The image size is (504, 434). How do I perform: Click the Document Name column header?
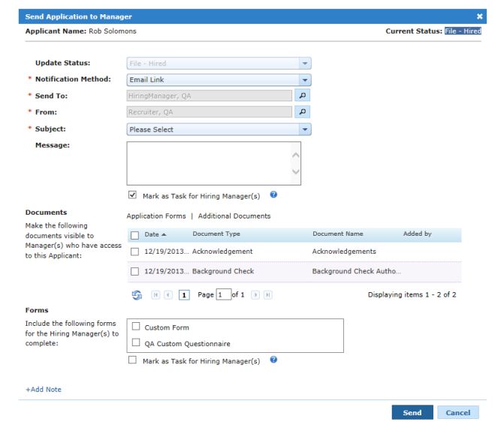[x=338, y=234]
